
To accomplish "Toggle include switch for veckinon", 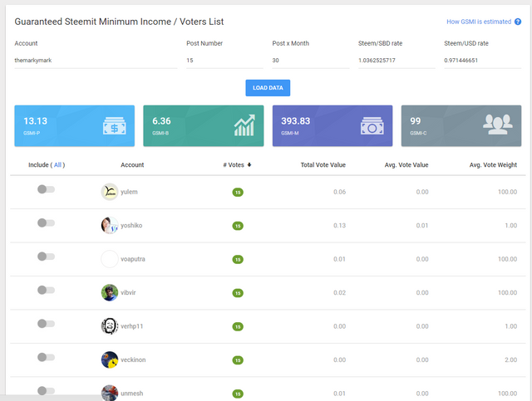I will [x=47, y=357].
